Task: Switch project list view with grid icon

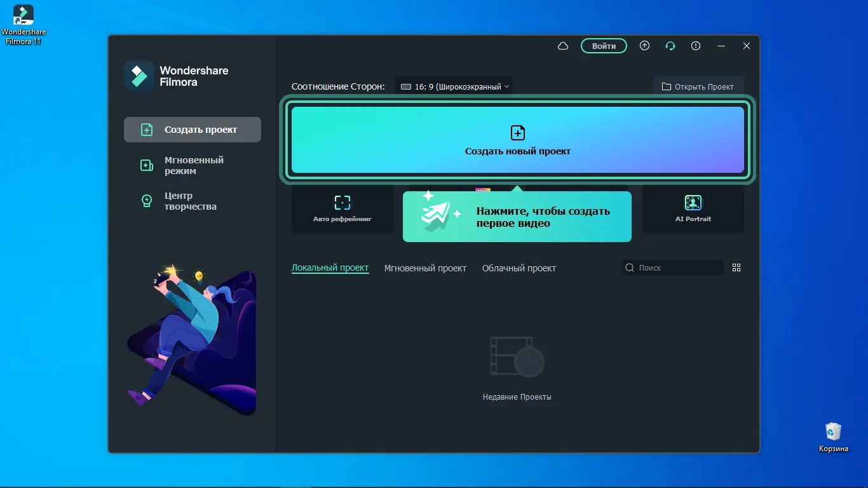Action: [x=736, y=268]
